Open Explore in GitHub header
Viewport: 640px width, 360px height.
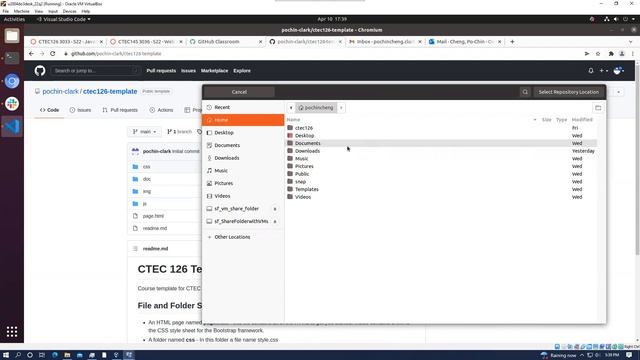pyautogui.click(x=242, y=71)
